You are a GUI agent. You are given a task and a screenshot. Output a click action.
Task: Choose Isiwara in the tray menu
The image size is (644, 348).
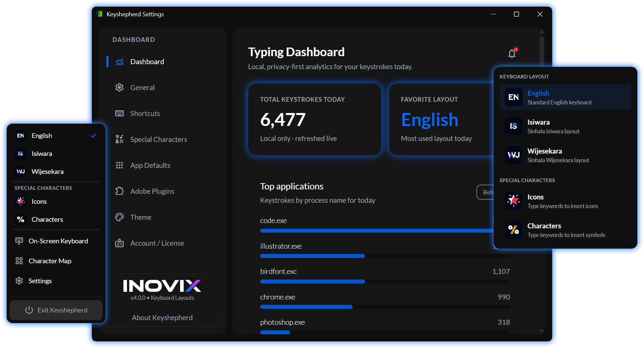tap(56, 154)
